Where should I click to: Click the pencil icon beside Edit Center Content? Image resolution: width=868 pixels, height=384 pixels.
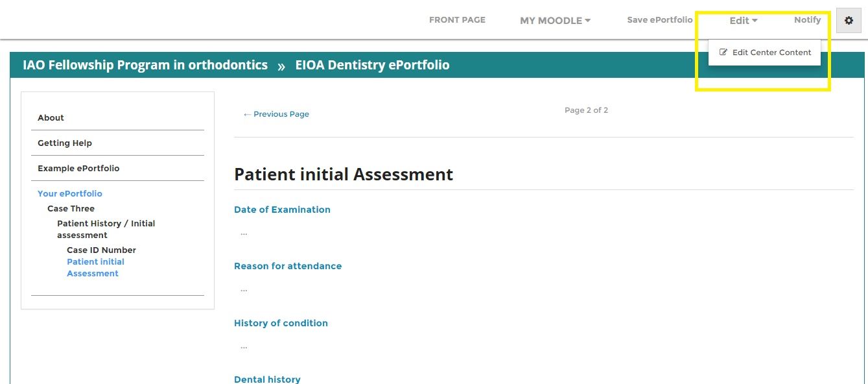click(723, 53)
